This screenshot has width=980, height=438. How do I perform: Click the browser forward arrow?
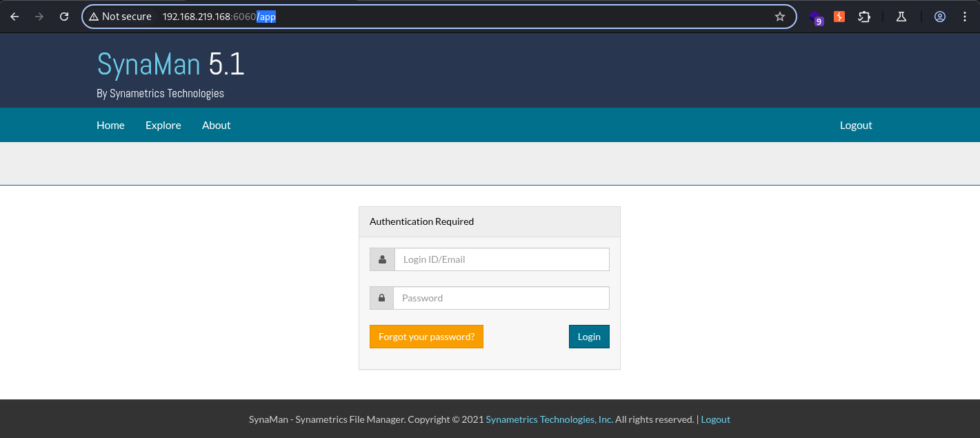click(x=39, y=17)
